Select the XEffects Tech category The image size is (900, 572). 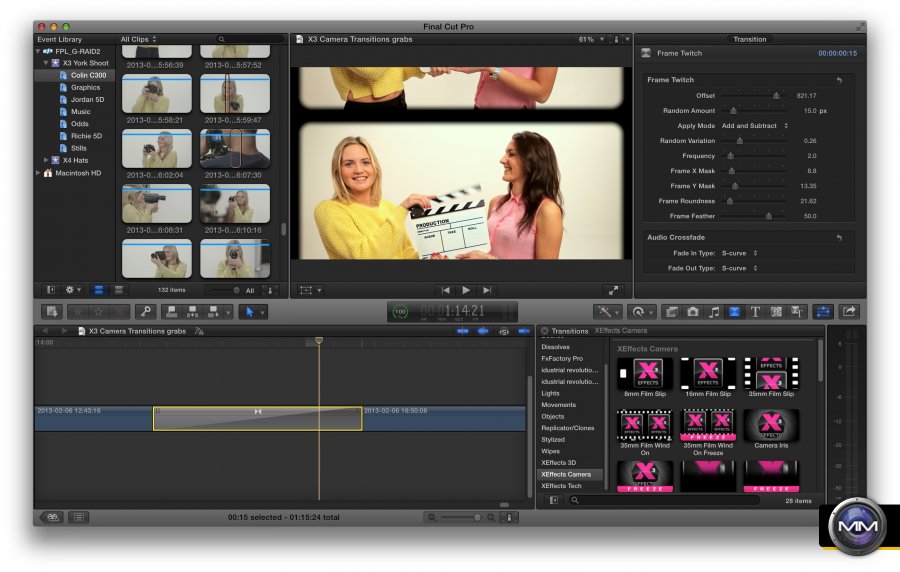click(561, 486)
